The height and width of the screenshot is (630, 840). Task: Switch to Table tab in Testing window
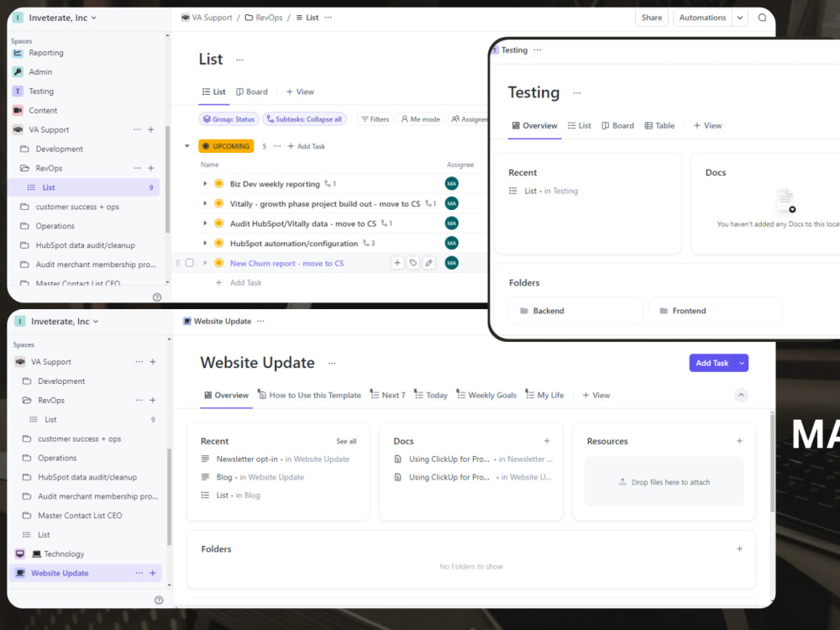point(659,126)
